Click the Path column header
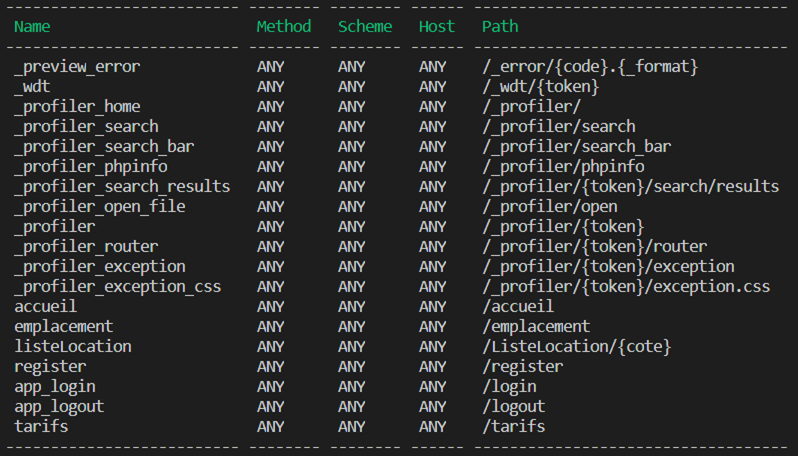 pyautogui.click(x=500, y=27)
